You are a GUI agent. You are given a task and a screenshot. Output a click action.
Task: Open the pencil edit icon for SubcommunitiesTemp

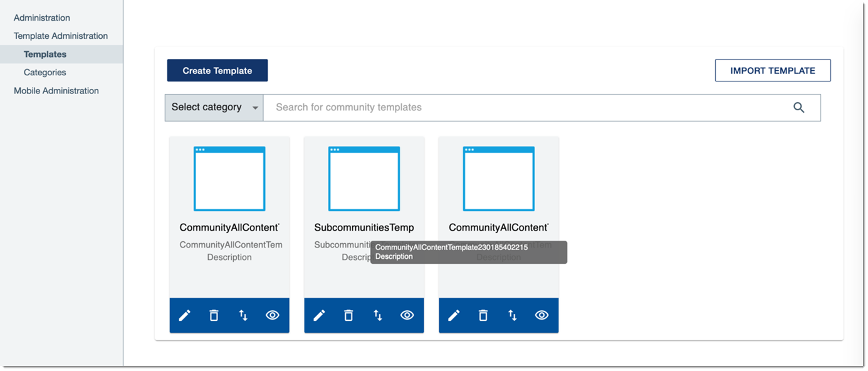[320, 315]
